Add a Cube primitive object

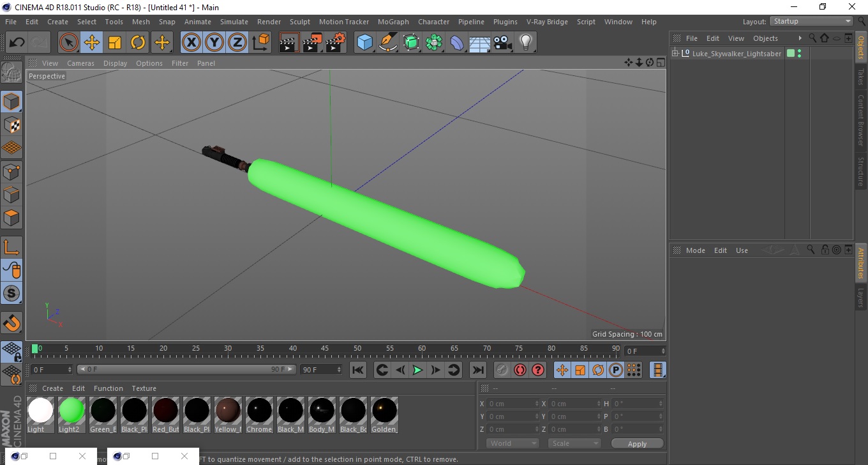tap(364, 43)
